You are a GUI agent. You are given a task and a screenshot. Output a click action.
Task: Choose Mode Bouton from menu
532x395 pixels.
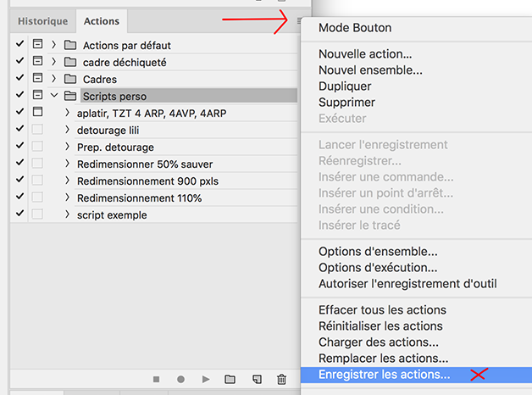tap(355, 28)
